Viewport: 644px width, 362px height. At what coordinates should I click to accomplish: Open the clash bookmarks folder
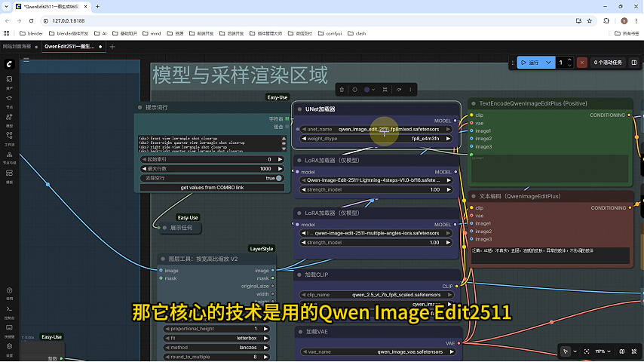coord(357,33)
